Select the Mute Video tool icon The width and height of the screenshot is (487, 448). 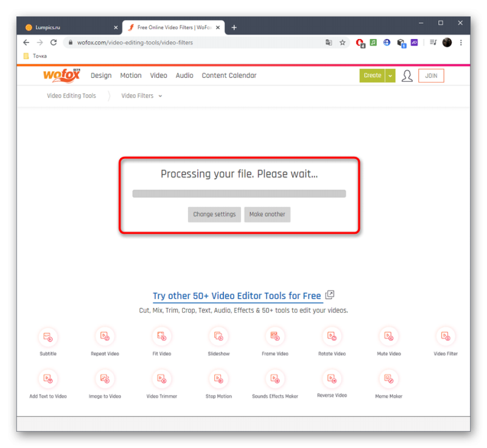[x=388, y=336]
